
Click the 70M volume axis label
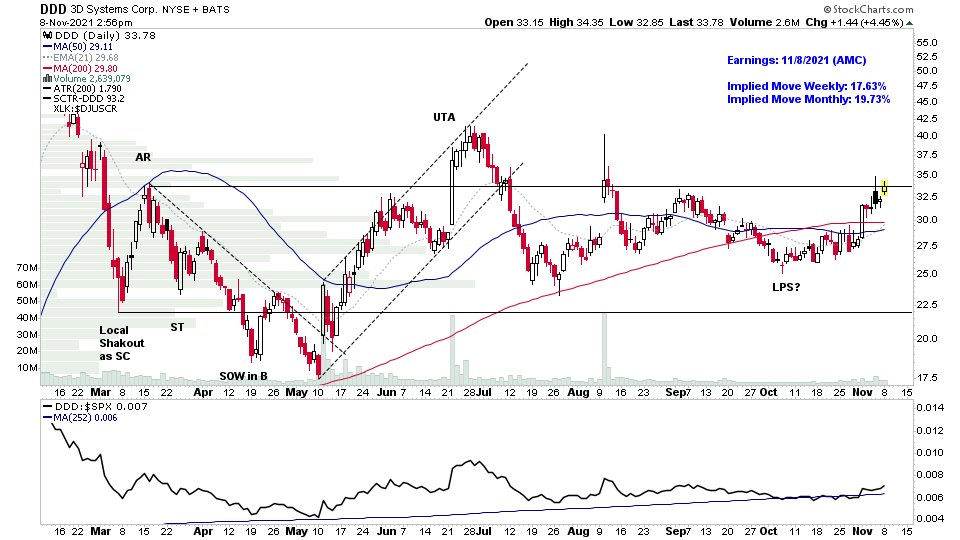click(x=27, y=268)
